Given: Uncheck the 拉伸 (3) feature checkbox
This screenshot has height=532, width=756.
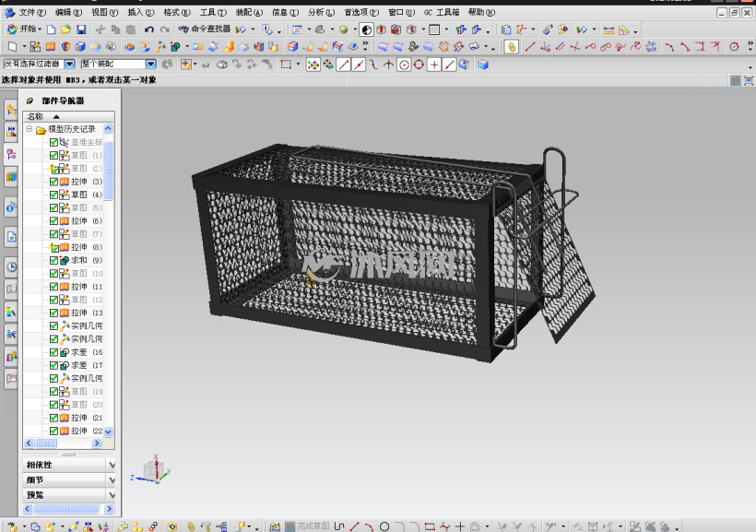Looking at the screenshot, I should (x=54, y=182).
